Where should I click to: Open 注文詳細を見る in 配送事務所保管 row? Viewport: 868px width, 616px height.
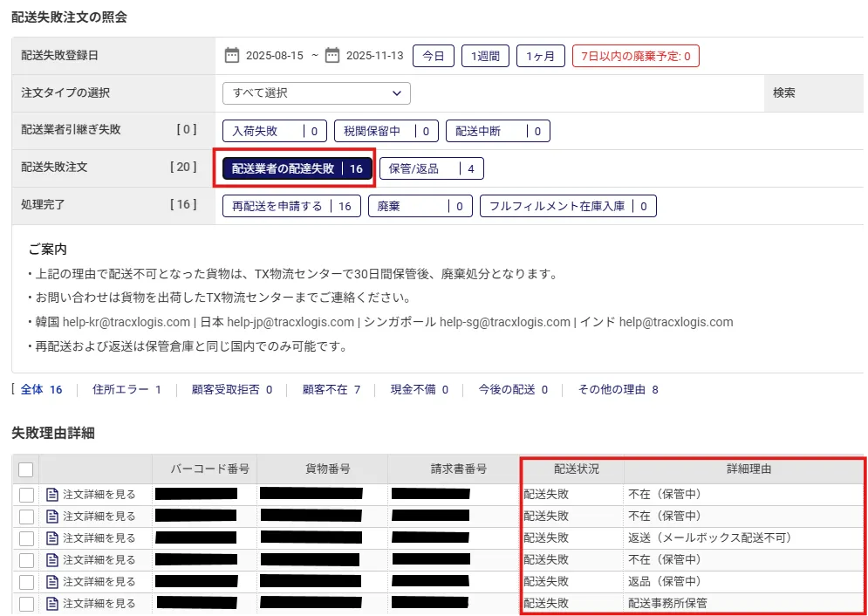click(x=99, y=603)
